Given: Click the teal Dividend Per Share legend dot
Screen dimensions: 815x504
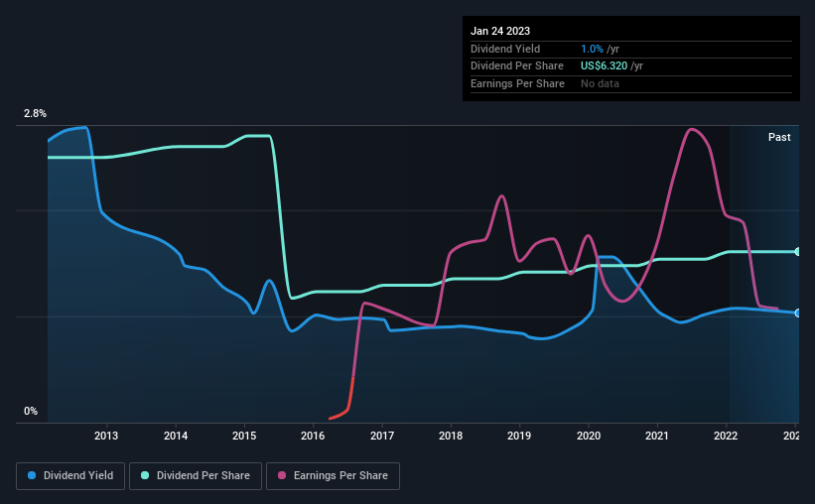Looking at the screenshot, I should (x=145, y=475).
